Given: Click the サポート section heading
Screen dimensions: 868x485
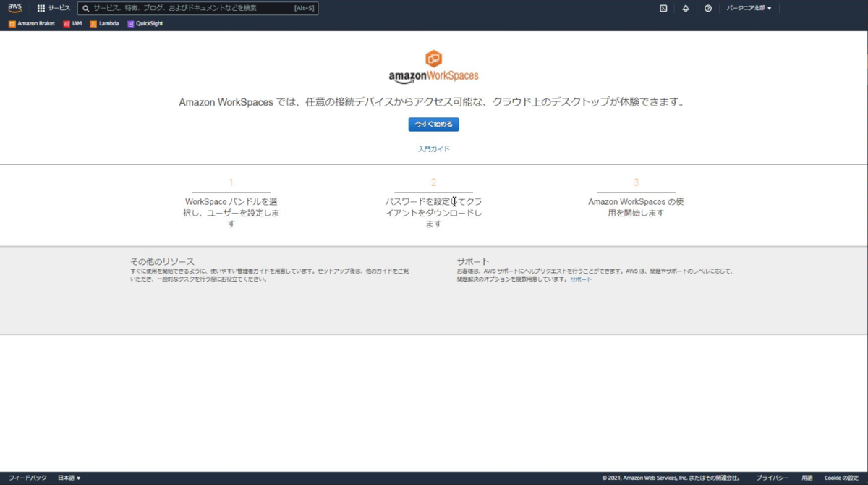Looking at the screenshot, I should pos(473,261).
